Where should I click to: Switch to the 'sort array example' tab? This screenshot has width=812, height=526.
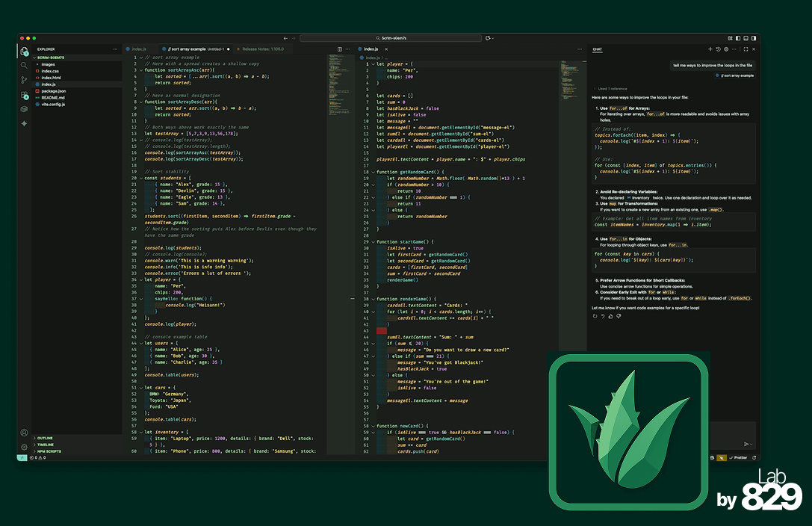(x=187, y=49)
